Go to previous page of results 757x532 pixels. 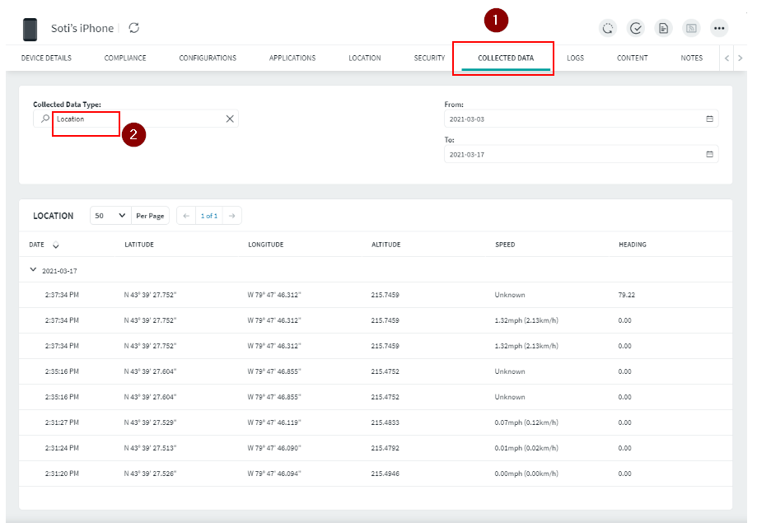coord(186,216)
